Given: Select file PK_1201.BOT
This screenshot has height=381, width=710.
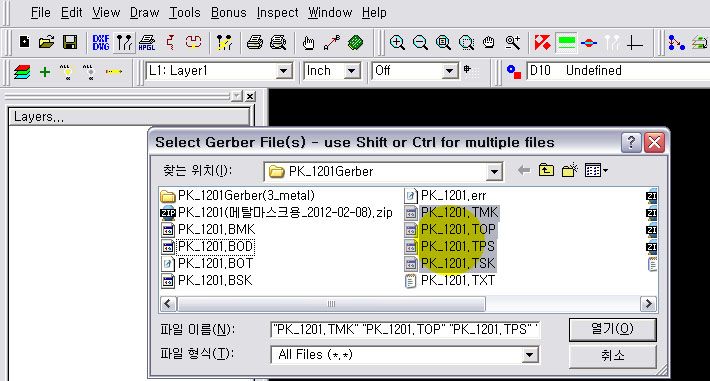Looking at the screenshot, I should click(x=207, y=264).
